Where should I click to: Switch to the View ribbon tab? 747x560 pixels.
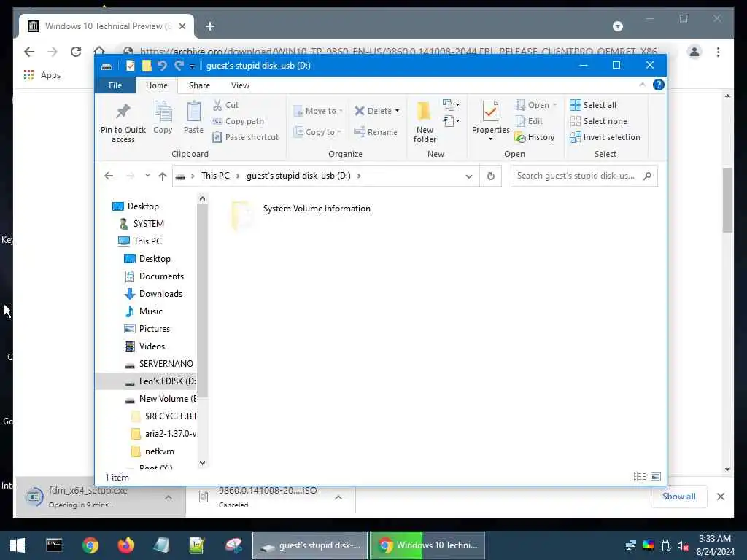pyautogui.click(x=240, y=85)
